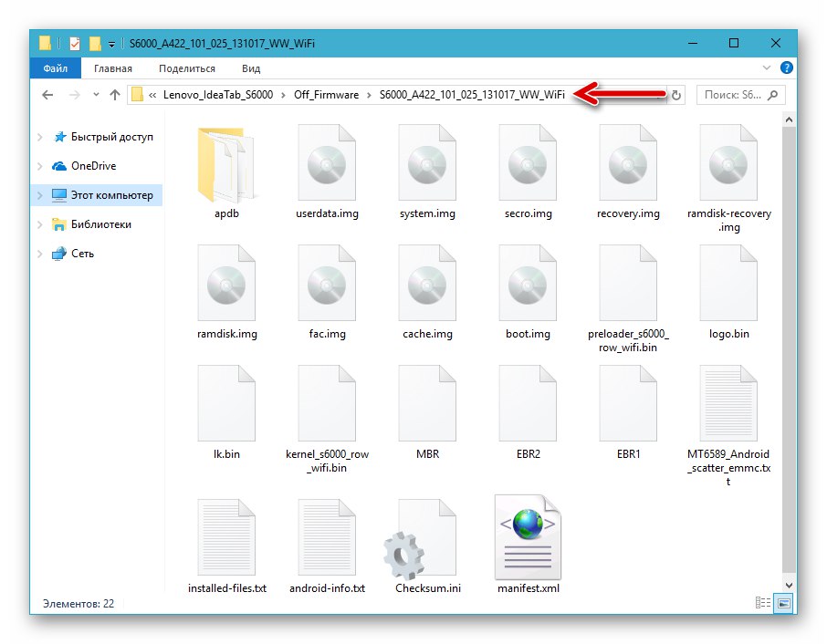The width and height of the screenshot is (827, 644).
Task: Expand the Быстрый доступ sidebar section
Action: pos(38,136)
